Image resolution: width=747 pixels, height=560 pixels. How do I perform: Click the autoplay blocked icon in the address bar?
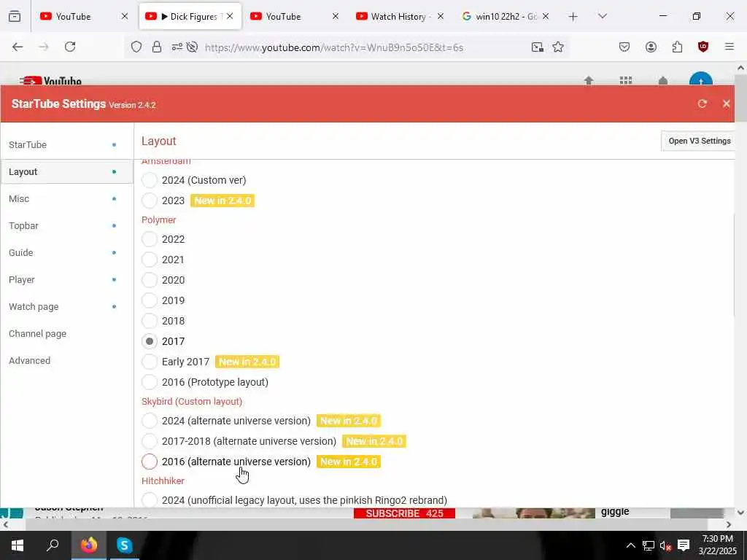pos(193,47)
